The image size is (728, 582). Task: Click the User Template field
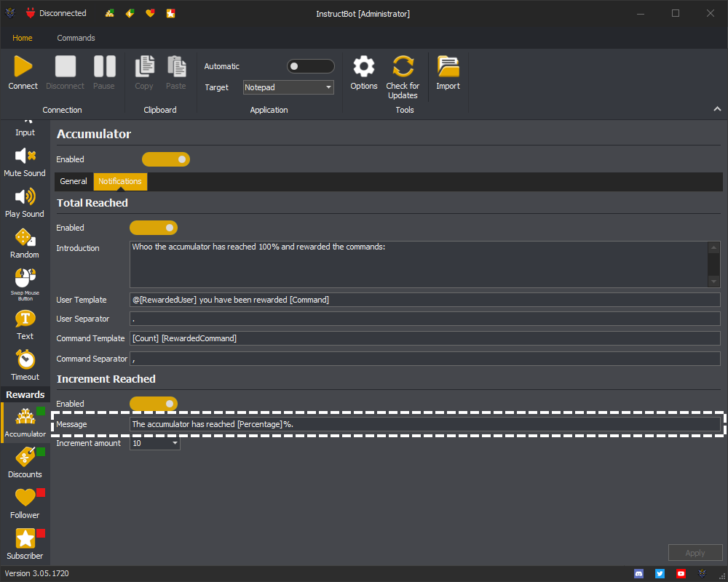click(x=425, y=300)
